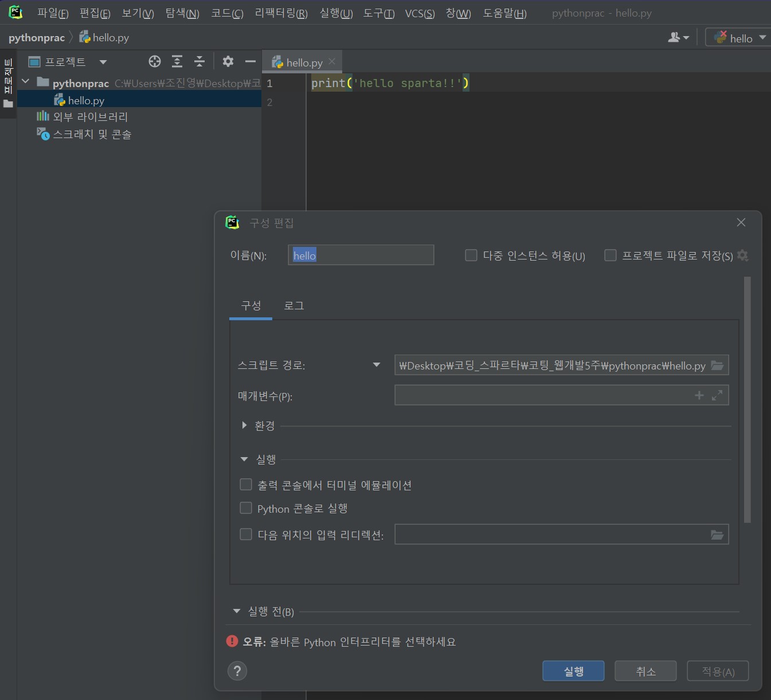Click the red error icon at dialog bottom

pos(232,641)
